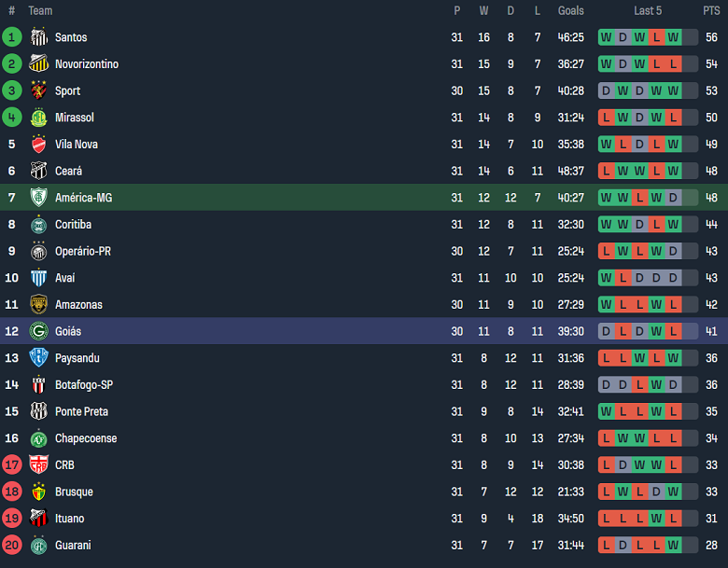Click the Ituano club crest icon

(x=38, y=519)
